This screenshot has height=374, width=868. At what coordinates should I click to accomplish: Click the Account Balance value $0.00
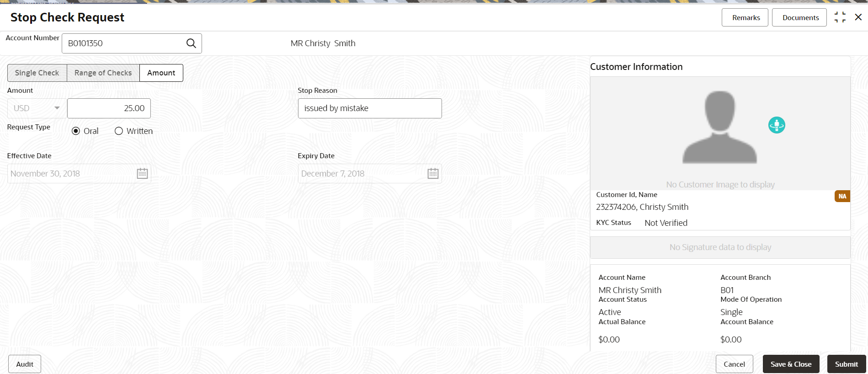click(x=731, y=340)
